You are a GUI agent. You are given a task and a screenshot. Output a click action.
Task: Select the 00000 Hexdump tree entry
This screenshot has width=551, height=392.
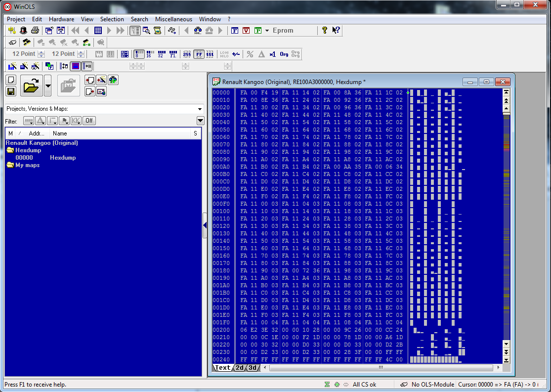point(45,158)
